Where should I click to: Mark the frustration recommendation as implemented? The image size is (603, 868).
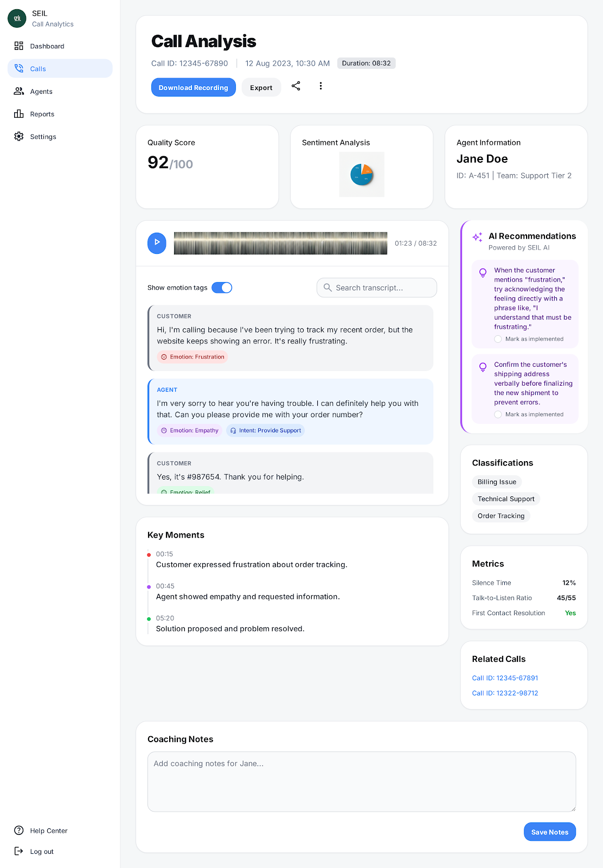[x=498, y=339]
